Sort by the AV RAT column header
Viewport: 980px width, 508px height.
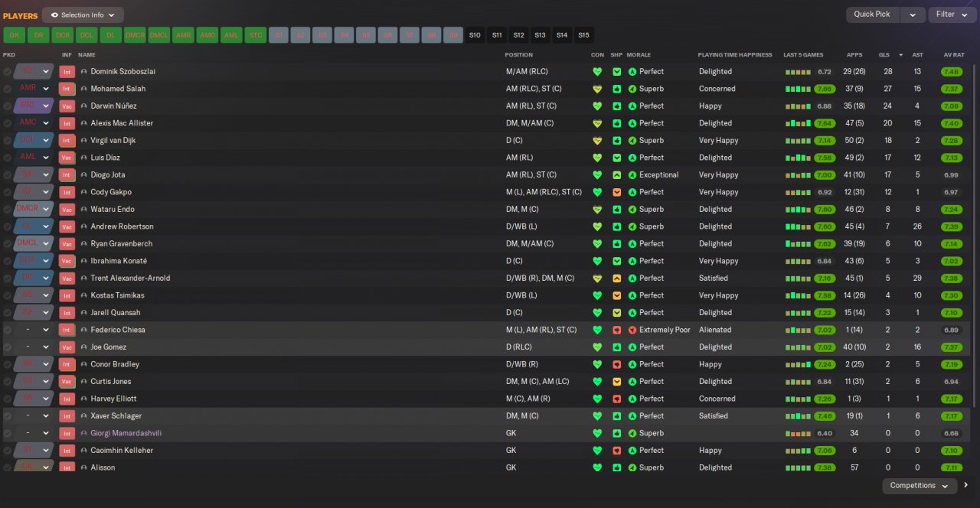click(953, 55)
